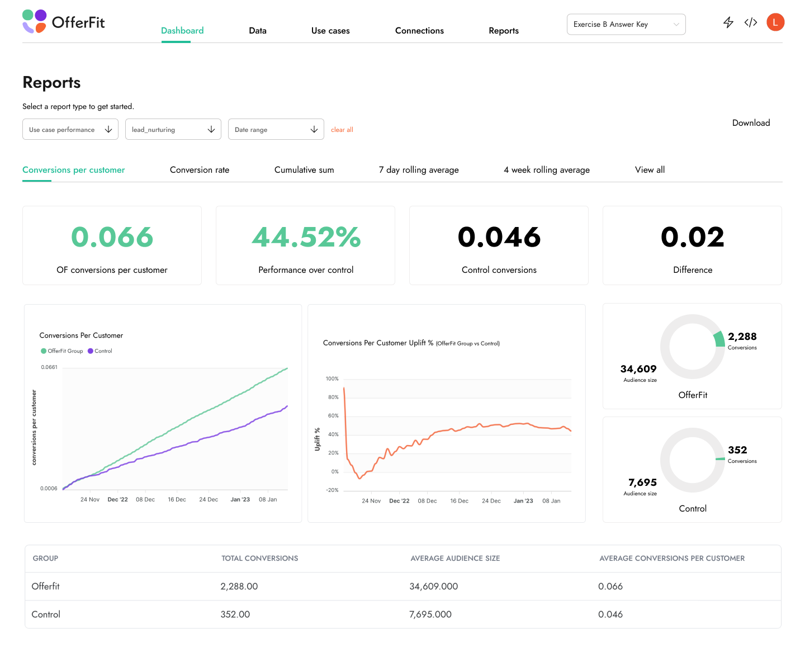
Task: Click Control conversions 0.046 card
Action: point(499,245)
